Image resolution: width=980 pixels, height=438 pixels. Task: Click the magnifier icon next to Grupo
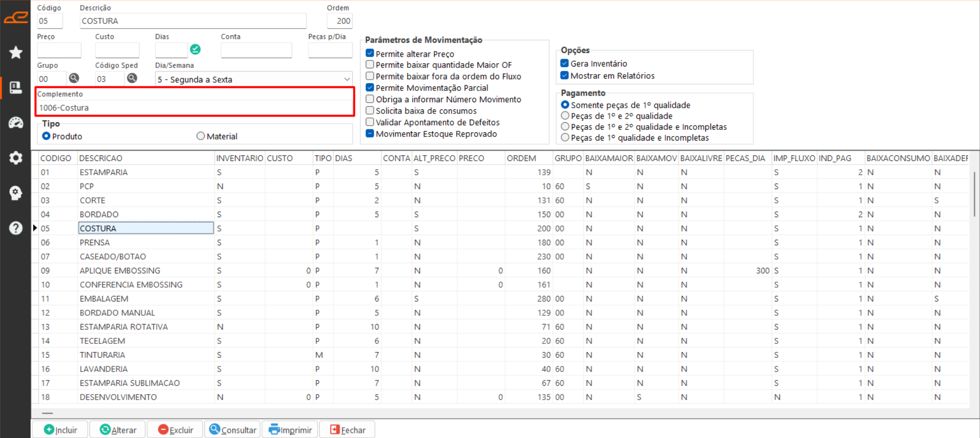coord(74,78)
